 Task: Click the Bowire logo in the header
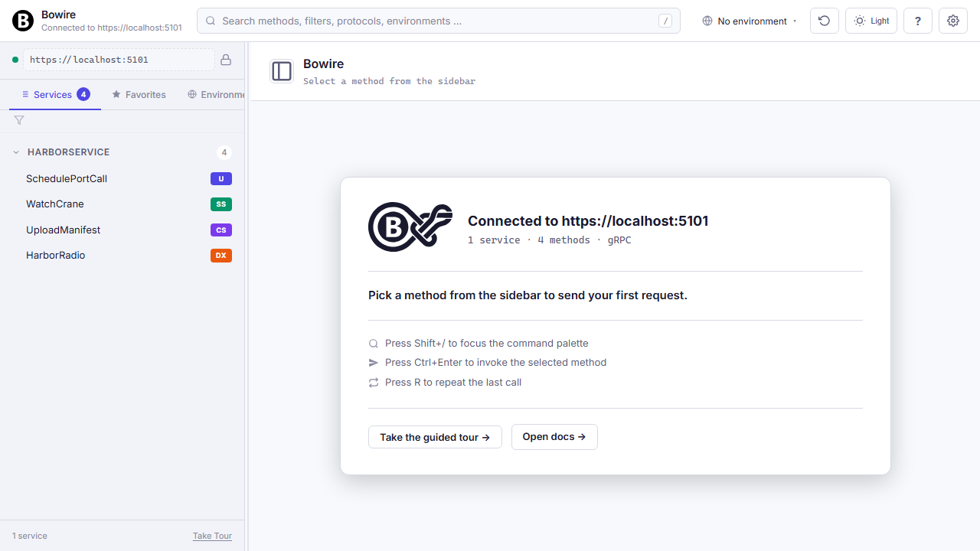(x=23, y=21)
